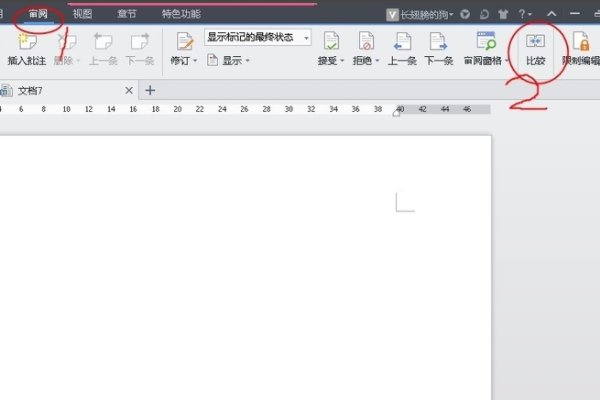Go to next comment 下一条 beside 删除

click(140, 50)
